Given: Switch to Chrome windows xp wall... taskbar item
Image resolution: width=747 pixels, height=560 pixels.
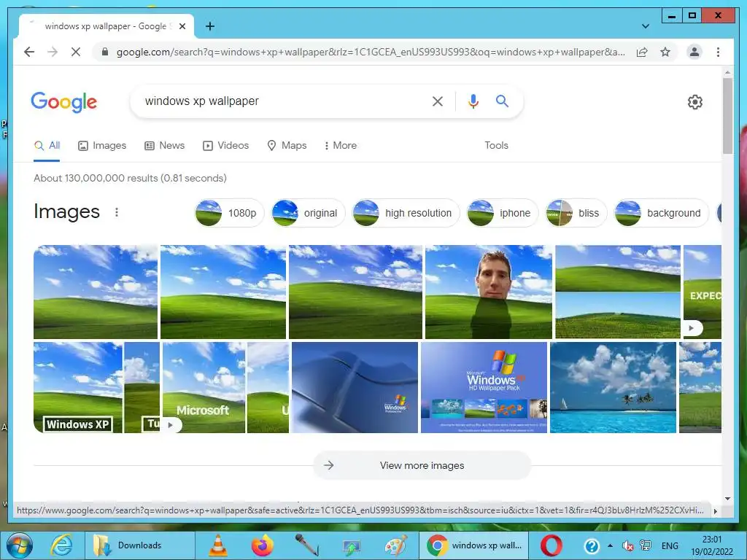Looking at the screenshot, I should tap(474, 545).
